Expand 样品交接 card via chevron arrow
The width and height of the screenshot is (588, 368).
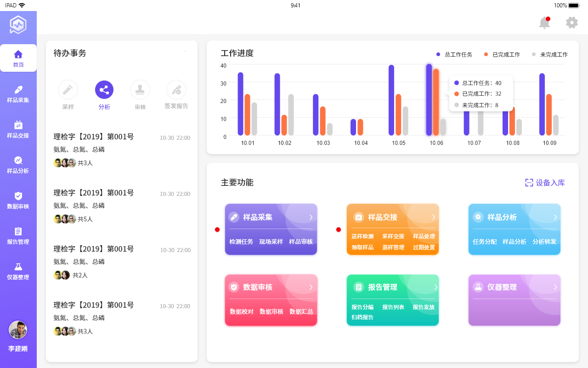tap(433, 217)
